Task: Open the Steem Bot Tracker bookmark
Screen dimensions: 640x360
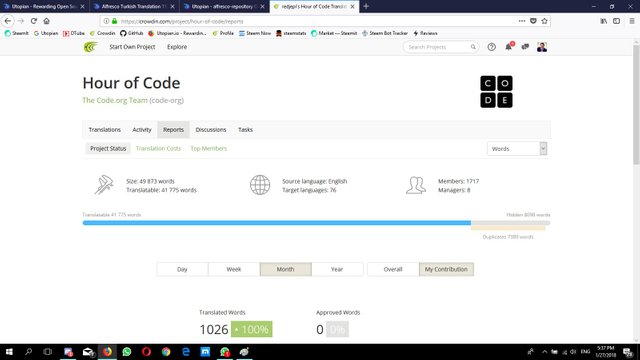Action: point(384,33)
